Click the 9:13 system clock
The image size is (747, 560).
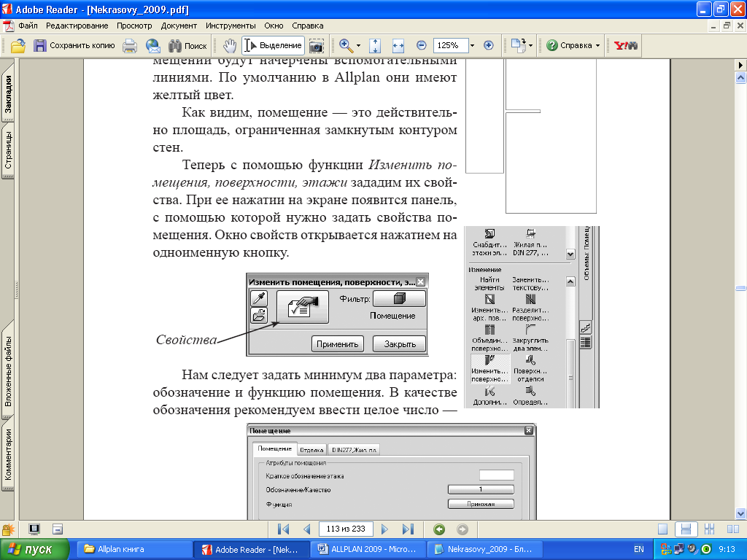727,549
